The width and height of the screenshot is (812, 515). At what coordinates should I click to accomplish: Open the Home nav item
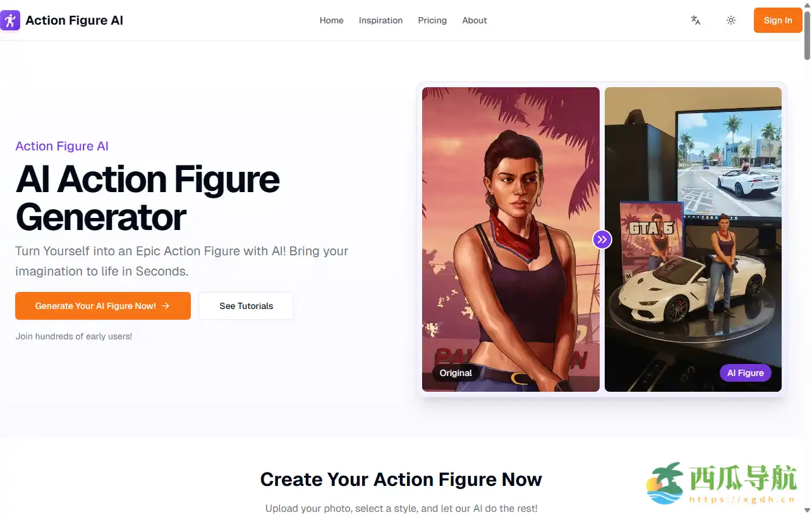point(332,20)
